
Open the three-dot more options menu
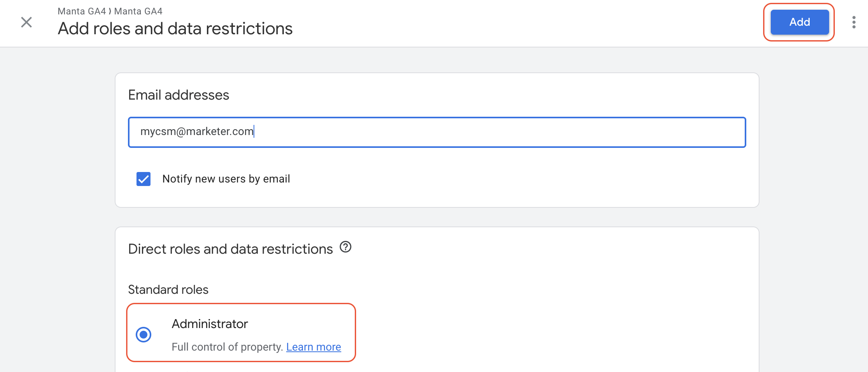pos(854,22)
